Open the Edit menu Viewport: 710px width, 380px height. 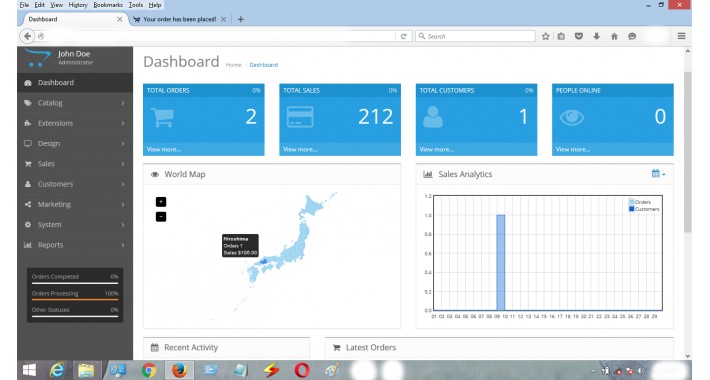(x=39, y=5)
